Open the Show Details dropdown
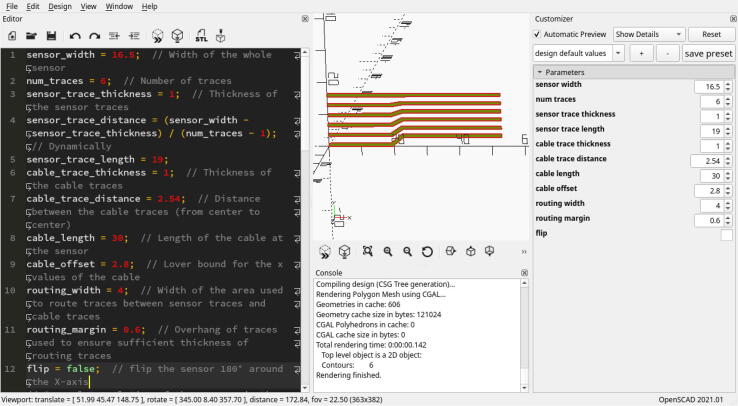738x406 pixels. coord(649,34)
